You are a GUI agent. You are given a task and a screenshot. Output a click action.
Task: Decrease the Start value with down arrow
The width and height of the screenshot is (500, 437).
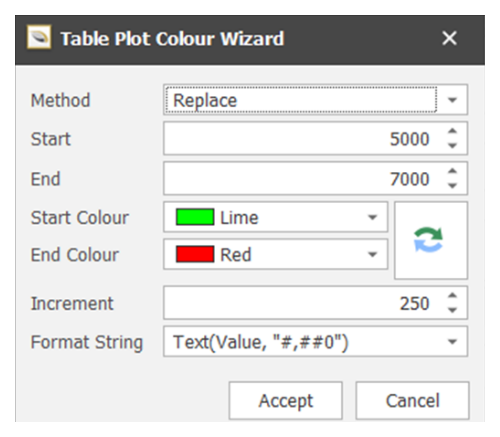452,145
